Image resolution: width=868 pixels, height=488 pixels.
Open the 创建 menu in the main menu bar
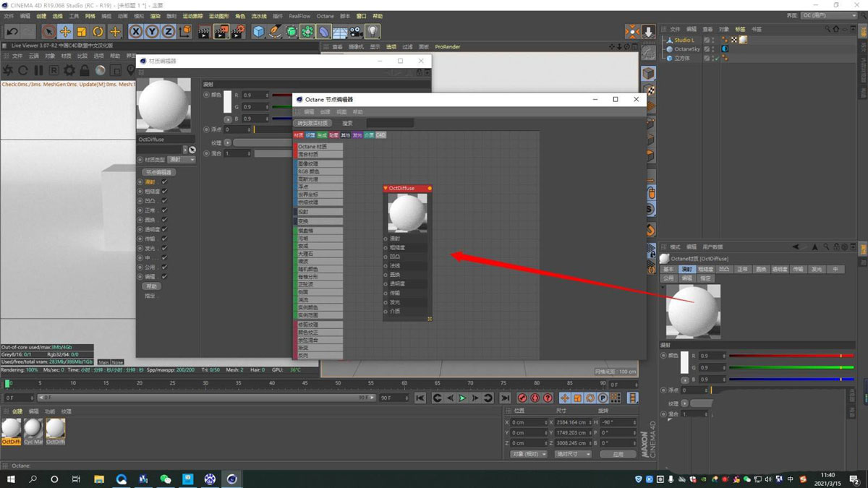41,16
